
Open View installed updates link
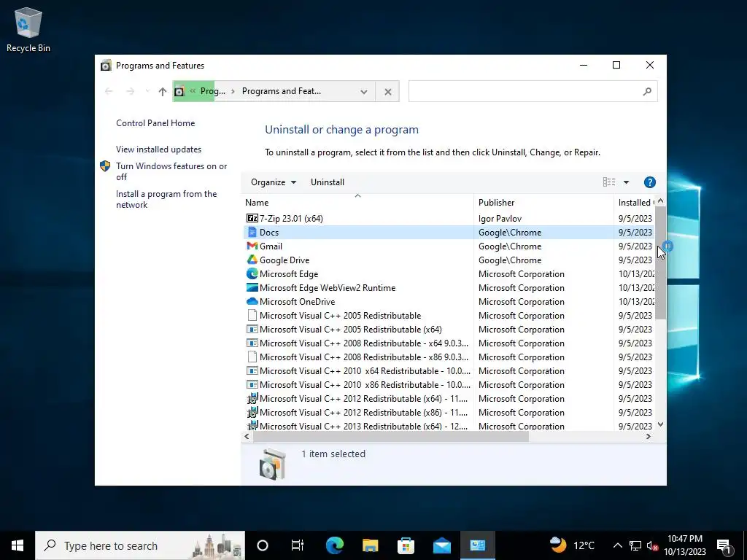tap(158, 149)
